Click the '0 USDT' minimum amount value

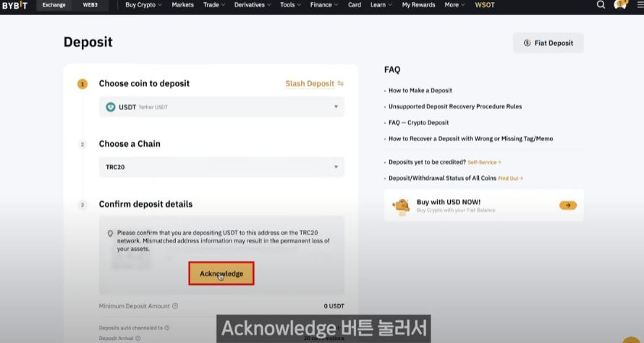334,306
